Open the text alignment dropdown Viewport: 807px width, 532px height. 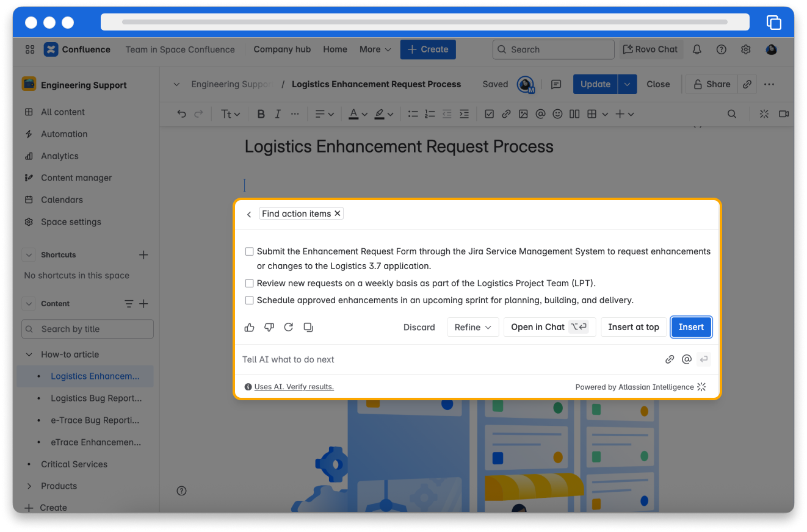coord(324,113)
